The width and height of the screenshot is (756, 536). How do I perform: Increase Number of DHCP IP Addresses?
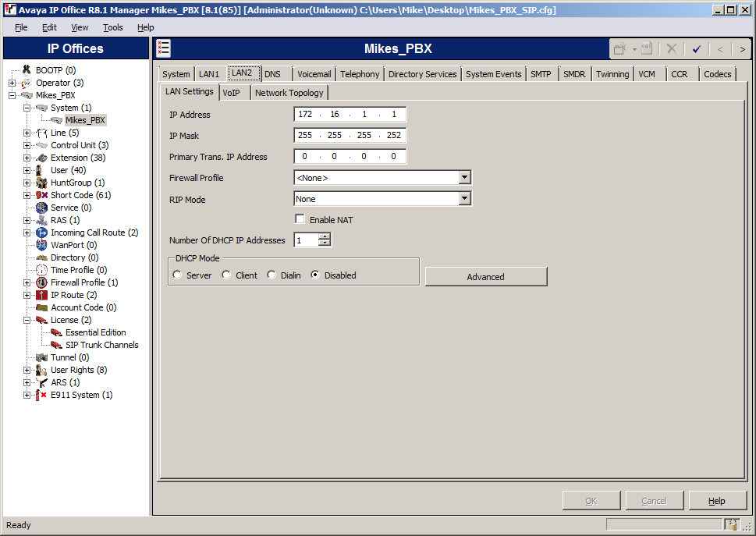click(x=325, y=236)
